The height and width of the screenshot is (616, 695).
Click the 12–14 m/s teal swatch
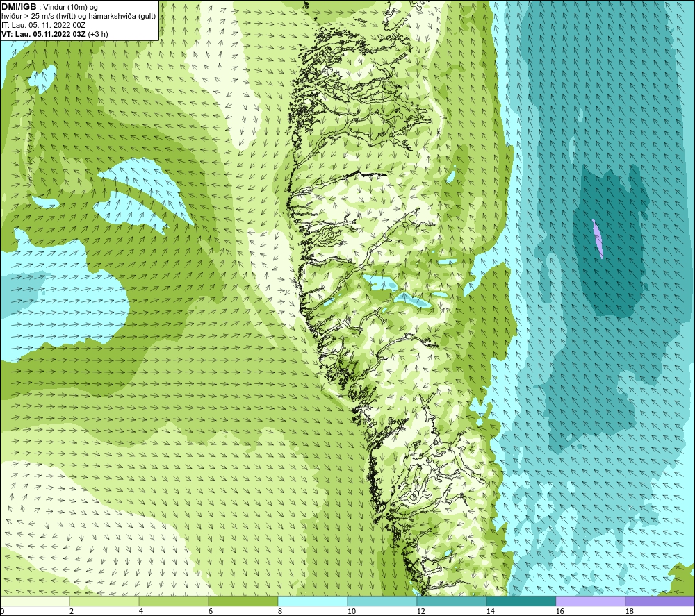(x=451, y=601)
